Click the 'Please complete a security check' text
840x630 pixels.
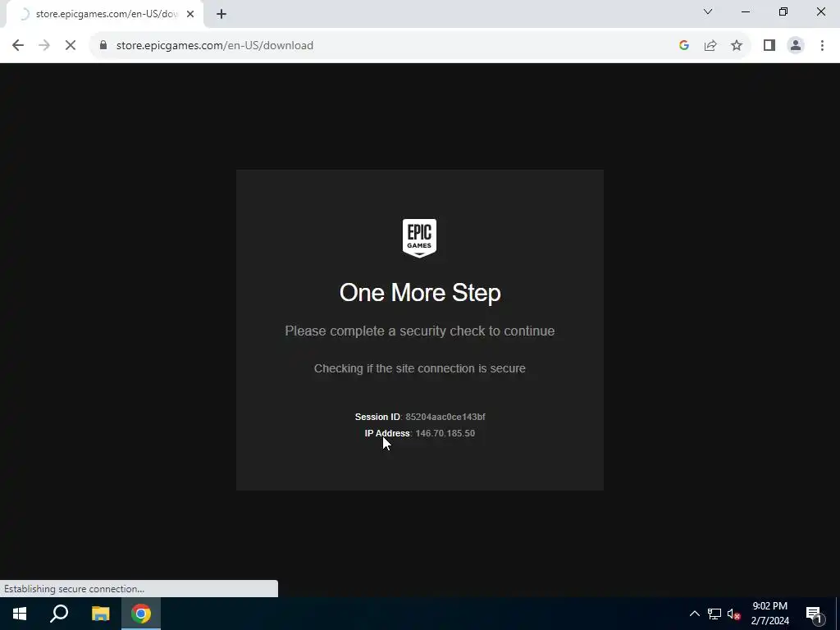[420, 331]
